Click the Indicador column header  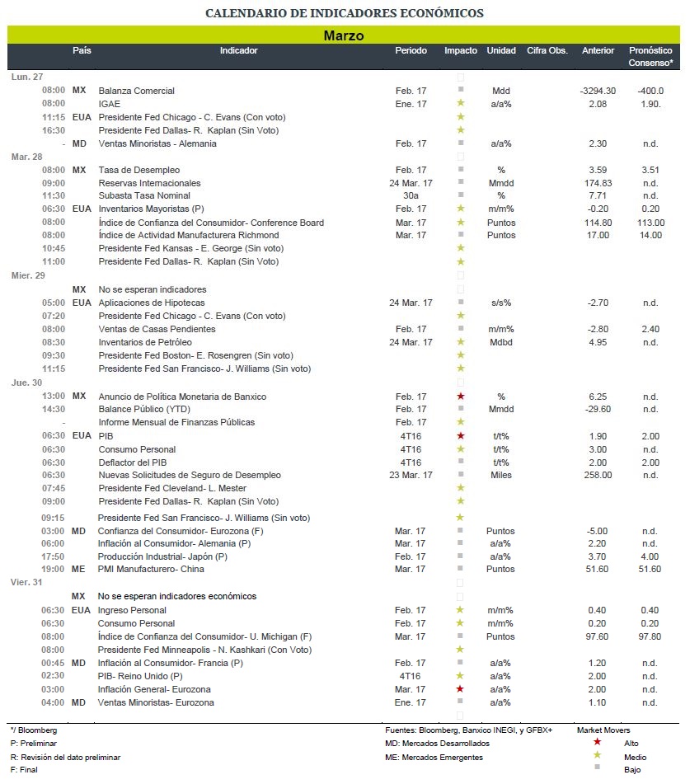[238, 50]
